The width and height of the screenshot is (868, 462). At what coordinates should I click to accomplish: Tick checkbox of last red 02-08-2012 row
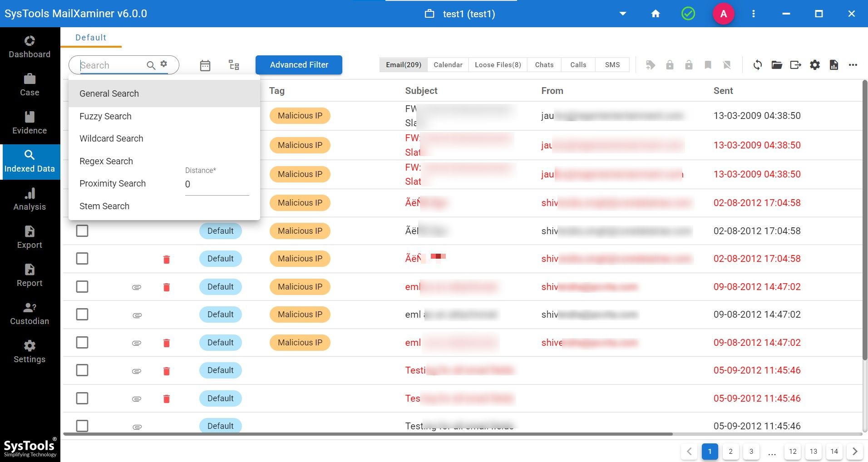point(82,258)
